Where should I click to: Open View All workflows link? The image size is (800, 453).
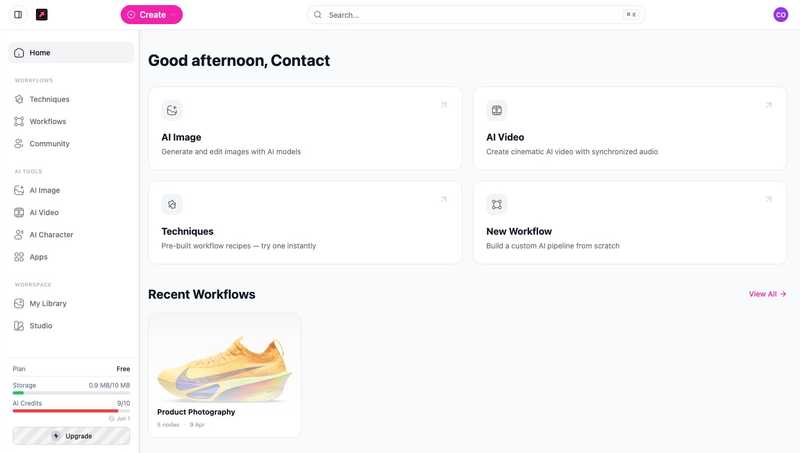point(767,294)
